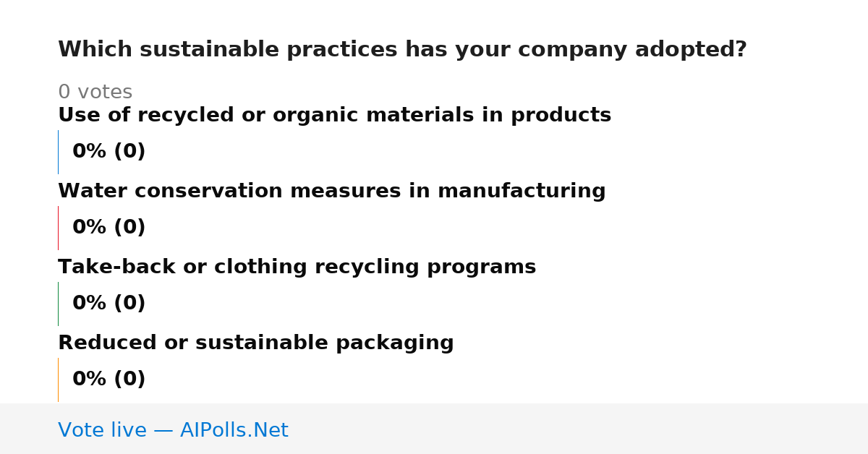Viewport: 868px width, 454px height.
Task: Click the word 'manufacturing' in the second option
Action: point(522,192)
